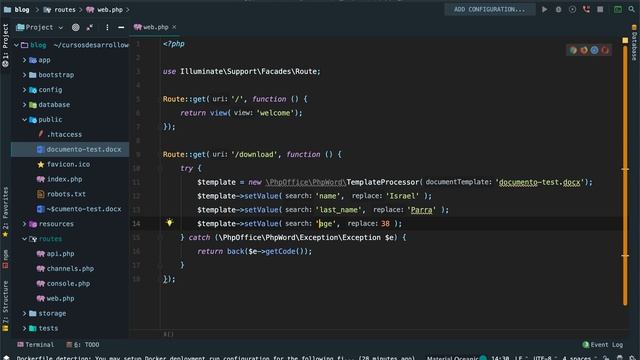Image resolution: width=640 pixels, height=360 pixels.
Task: Open Search Everywhere magnifier icon
Action: (632, 9)
